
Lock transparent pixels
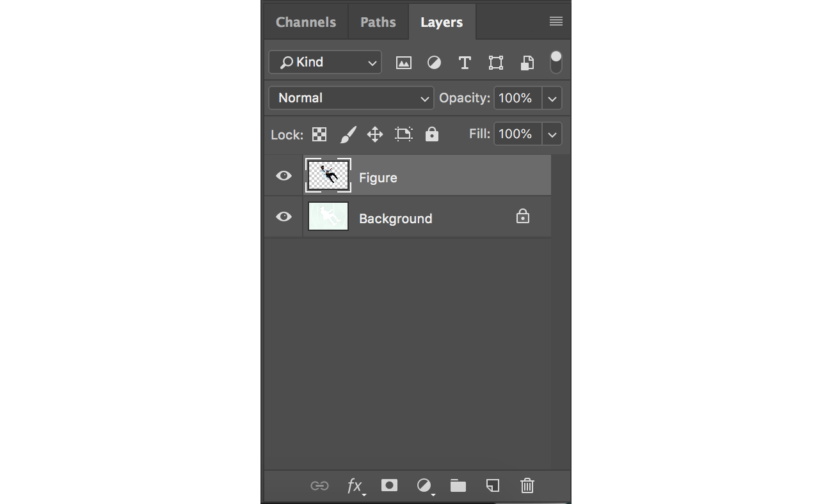click(319, 134)
